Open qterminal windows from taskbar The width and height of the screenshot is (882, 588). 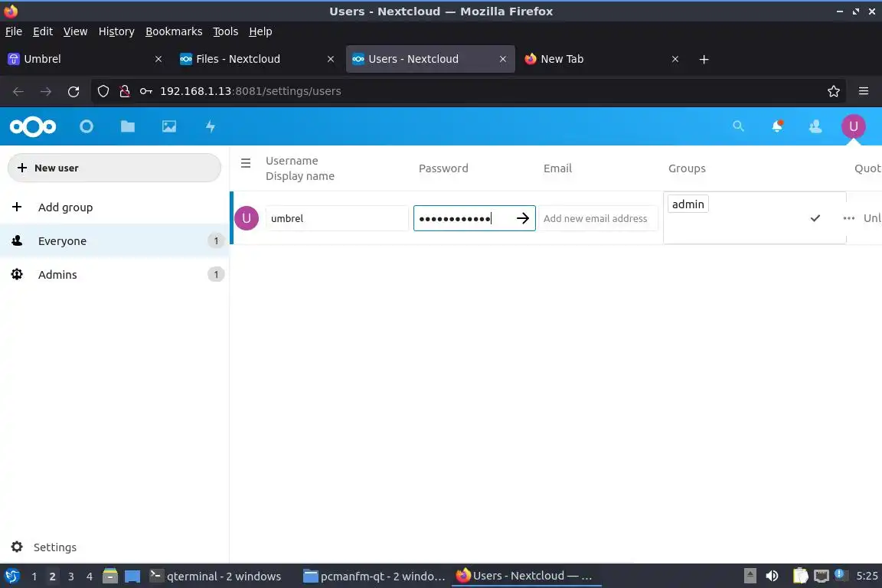click(x=216, y=577)
